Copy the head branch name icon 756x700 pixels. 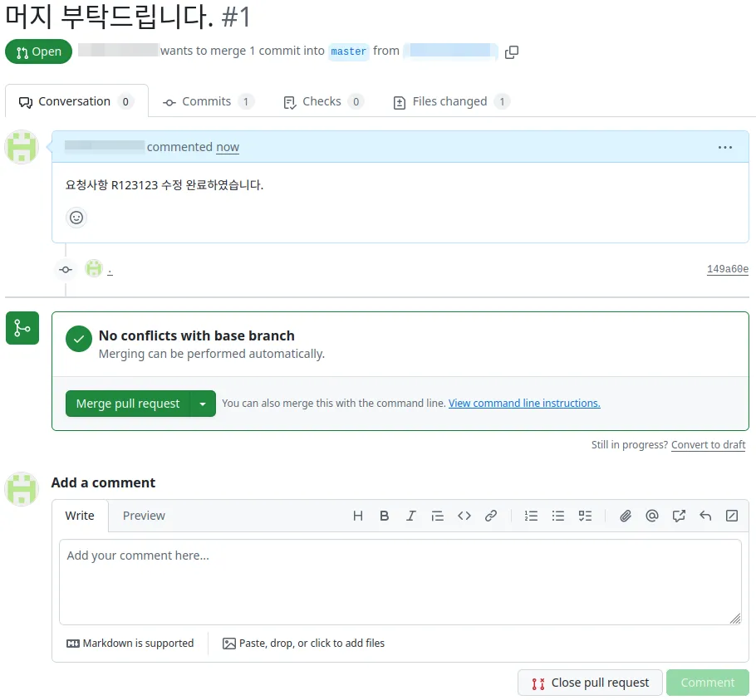512,52
